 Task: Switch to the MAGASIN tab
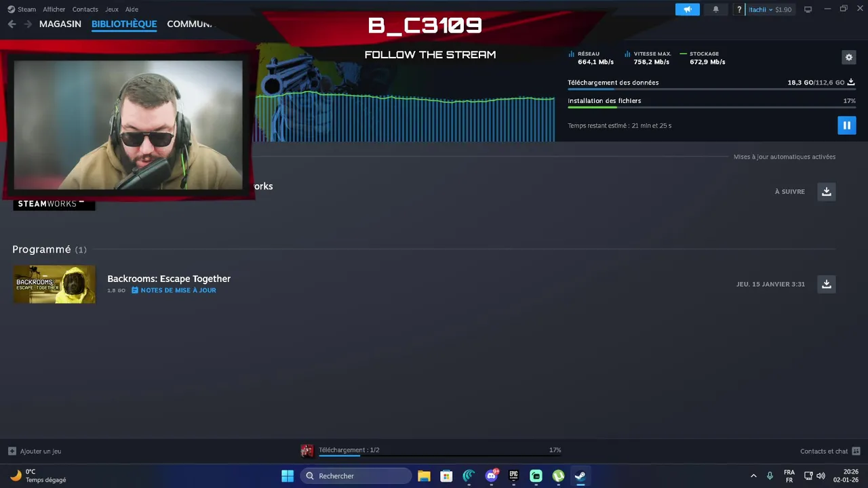pyautogui.click(x=60, y=24)
